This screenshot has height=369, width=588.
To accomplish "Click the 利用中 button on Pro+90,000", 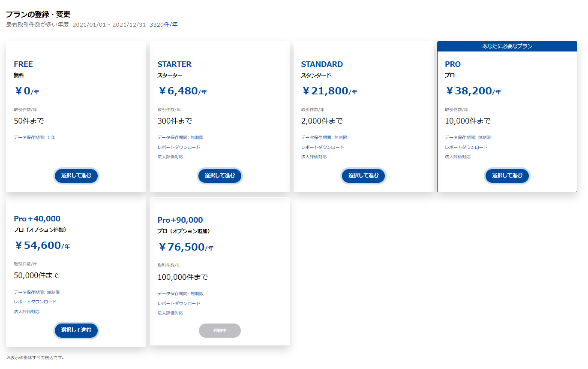I will [x=219, y=330].
